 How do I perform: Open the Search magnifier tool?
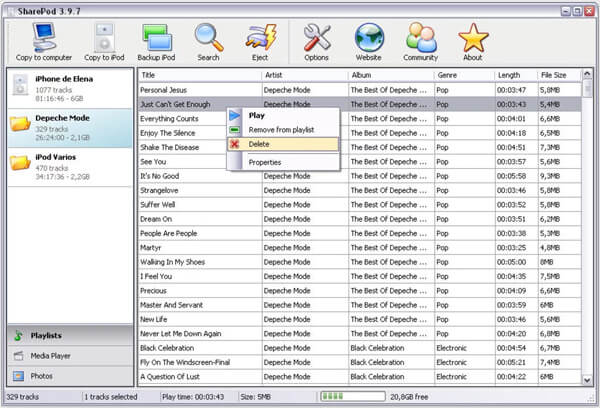[x=209, y=42]
